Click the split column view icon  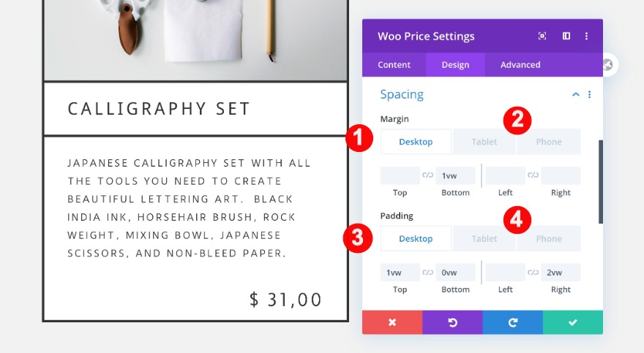566,36
